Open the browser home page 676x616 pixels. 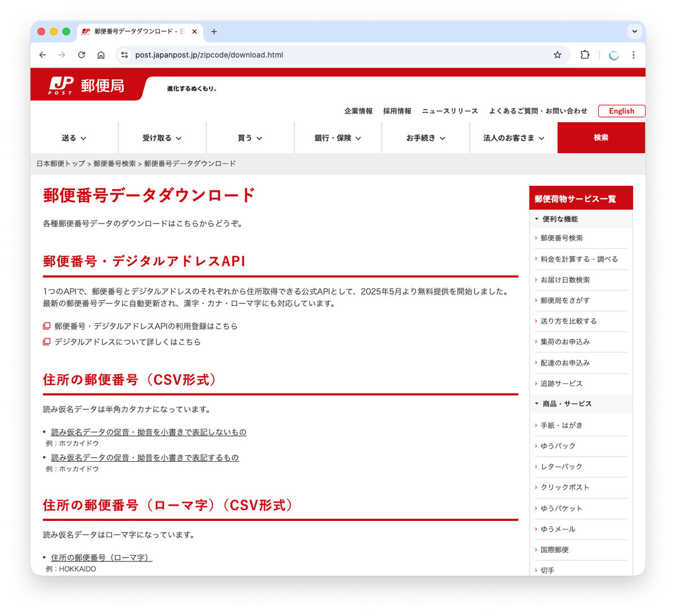(101, 55)
